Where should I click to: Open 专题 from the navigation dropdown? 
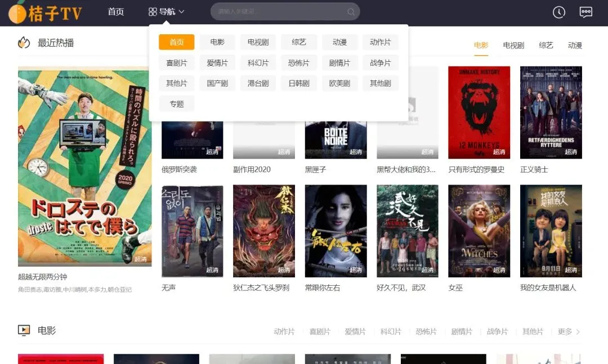point(176,104)
